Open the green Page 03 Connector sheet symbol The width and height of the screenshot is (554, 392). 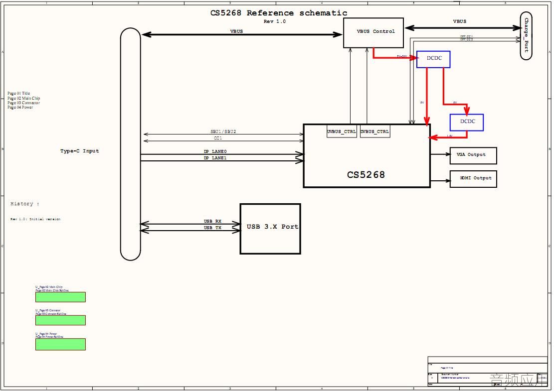pyautogui.click(x=60, y=320)
